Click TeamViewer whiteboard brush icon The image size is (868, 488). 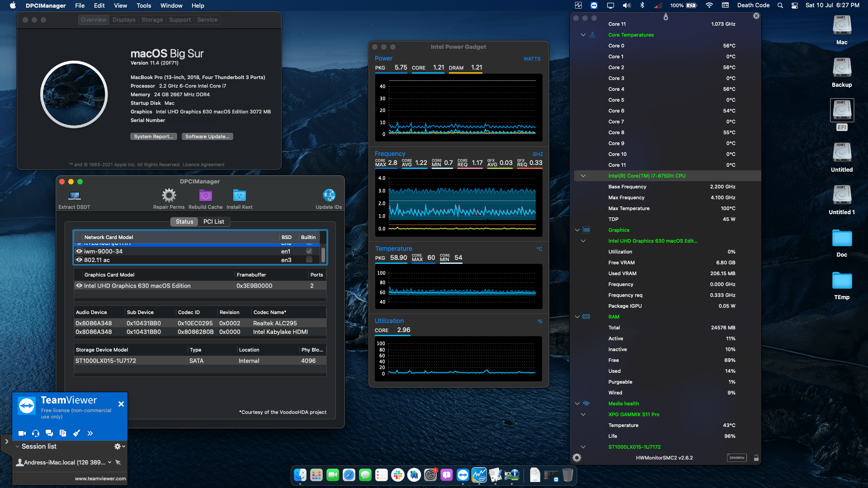click(76, 433)
